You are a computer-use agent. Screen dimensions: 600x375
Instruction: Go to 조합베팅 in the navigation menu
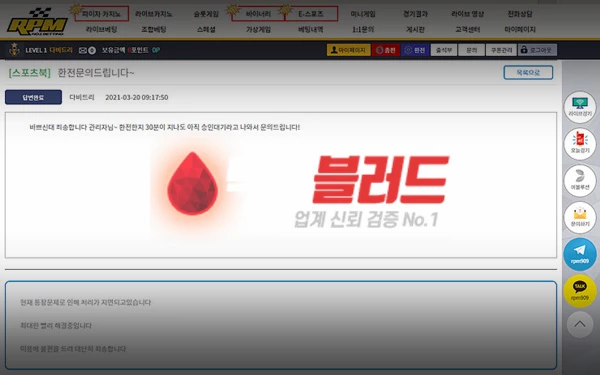click(154, 29)
